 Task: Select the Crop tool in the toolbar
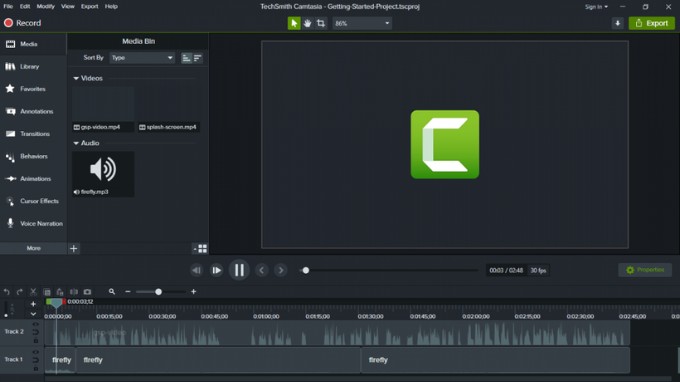pos(321,23)
